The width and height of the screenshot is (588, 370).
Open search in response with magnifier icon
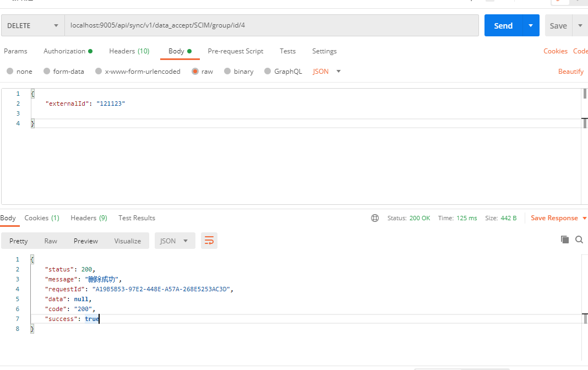coord(579,240)
